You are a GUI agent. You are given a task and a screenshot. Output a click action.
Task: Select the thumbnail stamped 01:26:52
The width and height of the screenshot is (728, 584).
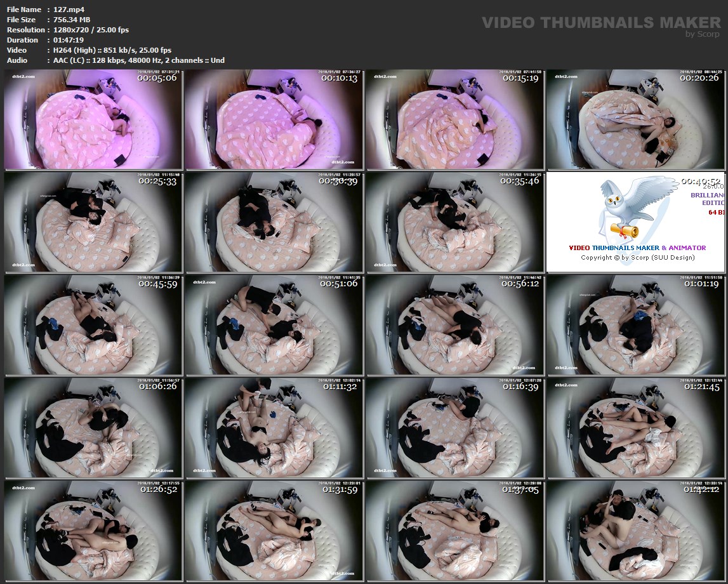pyautogui.click(x=93, y=531)
